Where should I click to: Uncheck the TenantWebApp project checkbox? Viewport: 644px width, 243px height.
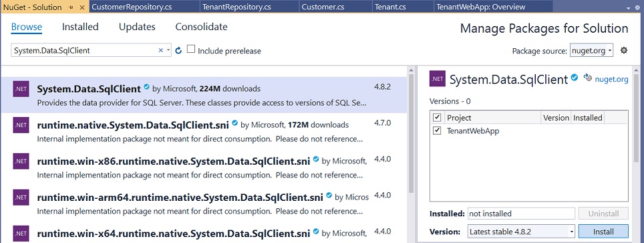(x=437, y=131)
